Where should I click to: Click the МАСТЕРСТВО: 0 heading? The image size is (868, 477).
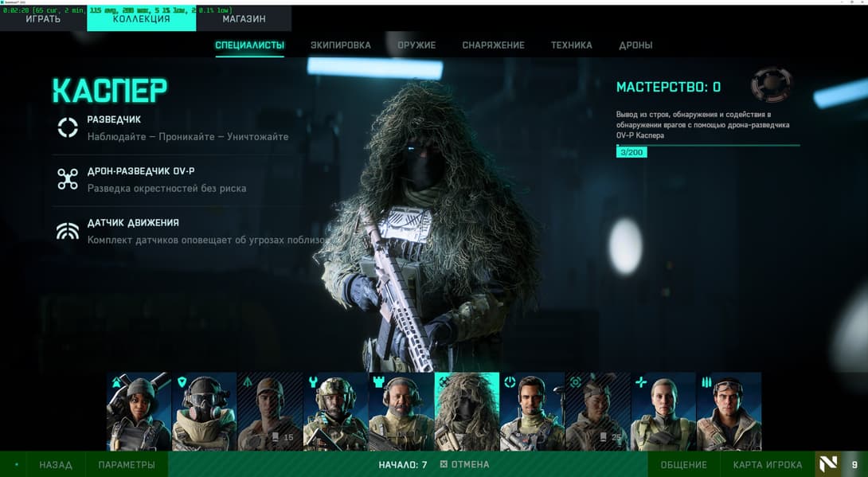[x=669, y=87]
